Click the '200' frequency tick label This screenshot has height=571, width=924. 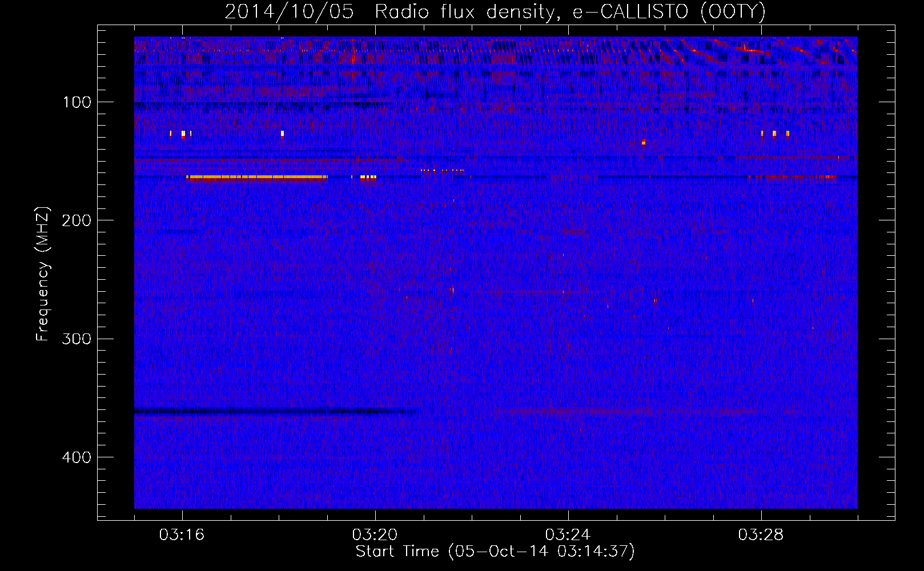coord(77,220)
